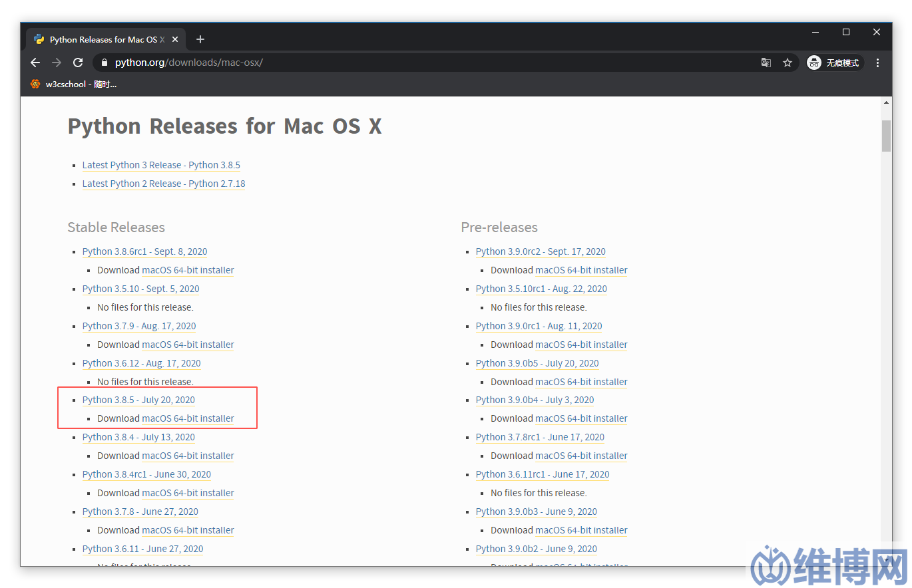Close the Python Releases tab
The height and width of the screenshot is (588, 912).
point(175,39)
